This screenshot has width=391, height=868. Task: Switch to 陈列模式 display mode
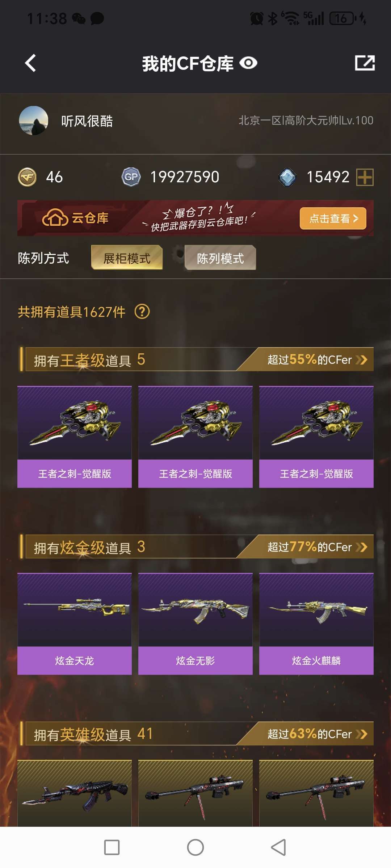coord(220,258)
